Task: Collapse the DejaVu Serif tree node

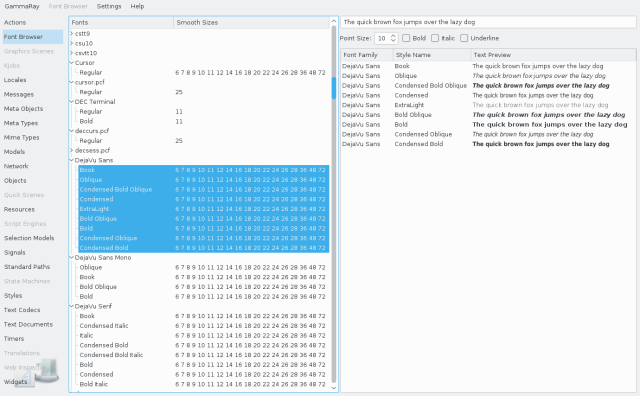Action: [71, 306]
